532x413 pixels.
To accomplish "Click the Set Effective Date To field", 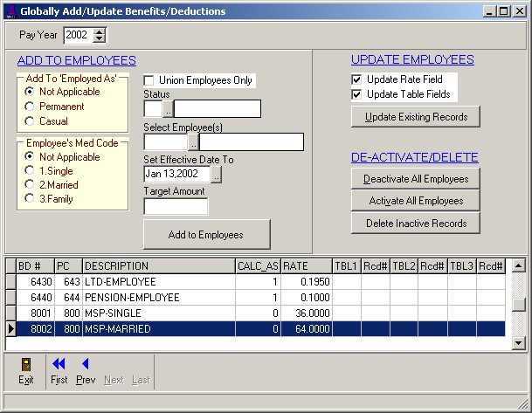I will coord(177,175).
